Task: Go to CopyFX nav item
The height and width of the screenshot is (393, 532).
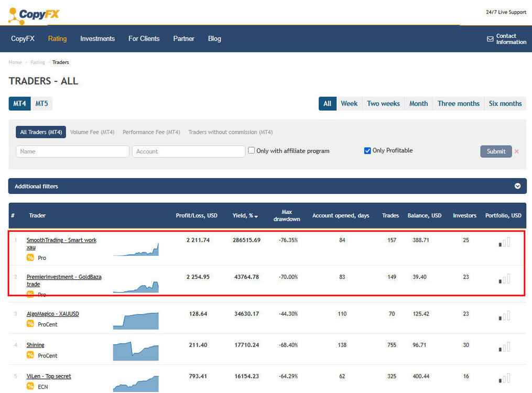Action: click(x=23, y=39)
